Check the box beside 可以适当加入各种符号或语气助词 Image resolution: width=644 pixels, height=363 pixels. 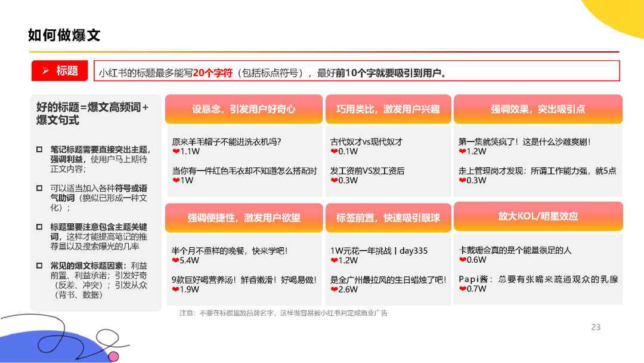39,187
